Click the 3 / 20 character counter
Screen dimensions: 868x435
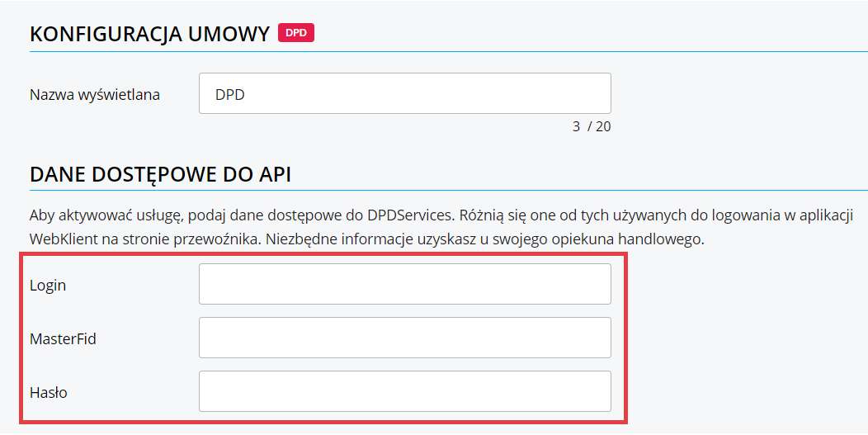[x=592, y=127]
